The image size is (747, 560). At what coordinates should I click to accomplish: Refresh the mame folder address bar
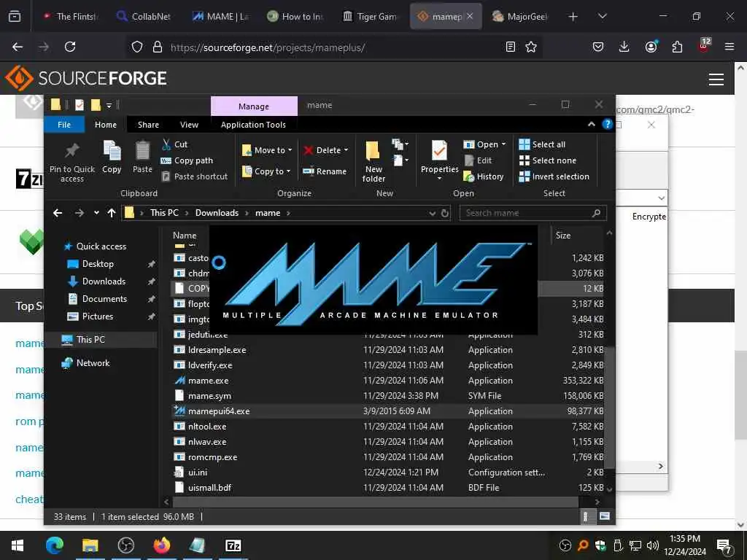coord(445,213)
